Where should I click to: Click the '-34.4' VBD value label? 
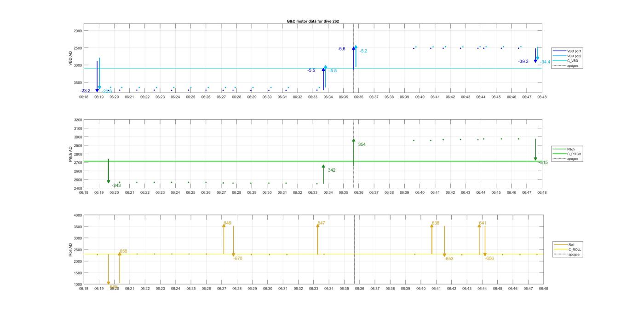tap(545, 62)
